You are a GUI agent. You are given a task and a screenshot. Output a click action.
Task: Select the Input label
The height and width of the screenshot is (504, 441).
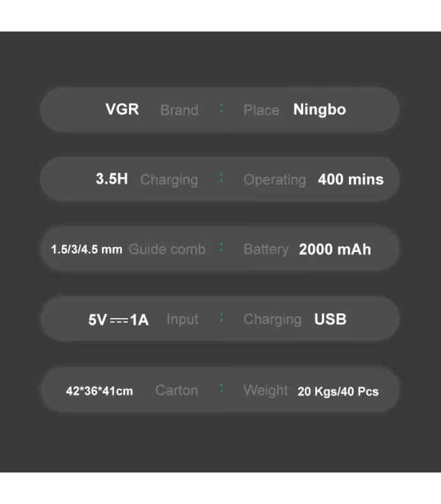(x=182, y=319)
